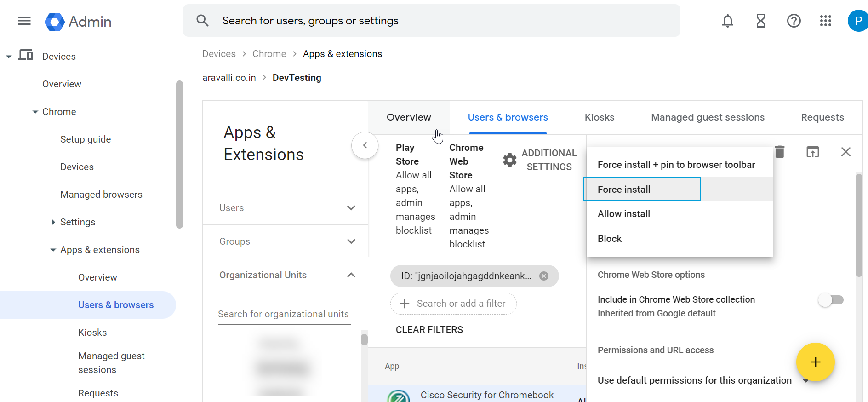Click the ID filter chip text

(x=466, y=276)
